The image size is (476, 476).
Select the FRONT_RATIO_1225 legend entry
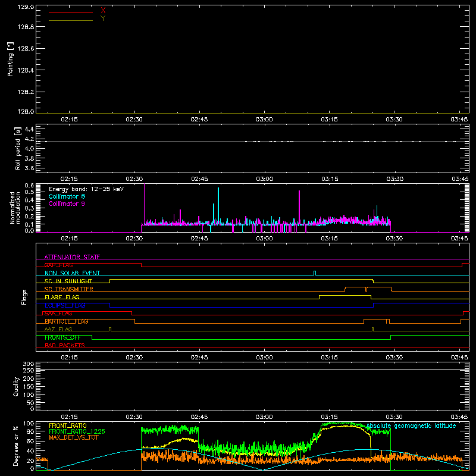coord(77,431)
